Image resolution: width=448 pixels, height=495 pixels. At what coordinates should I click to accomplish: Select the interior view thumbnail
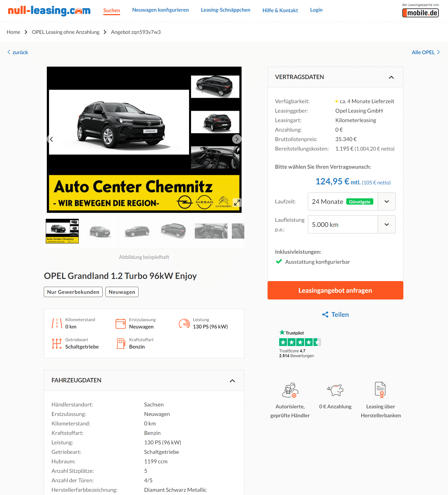[211, 231]
